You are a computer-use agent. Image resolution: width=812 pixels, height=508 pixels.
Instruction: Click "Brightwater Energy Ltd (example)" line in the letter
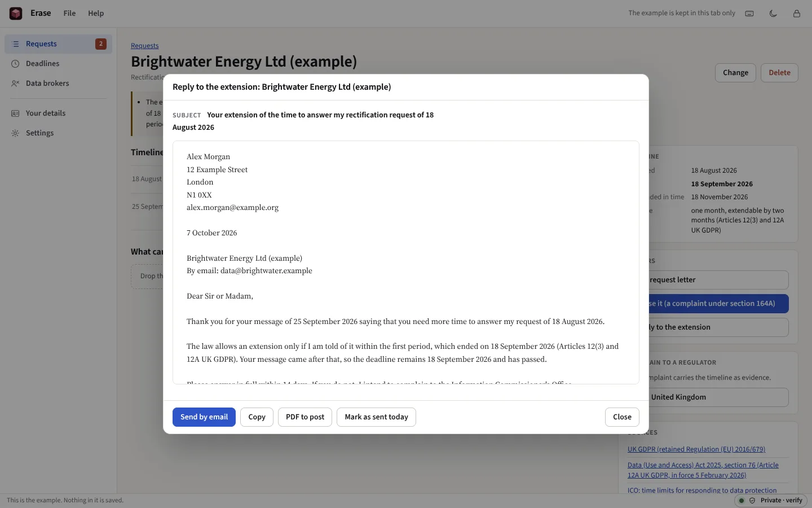coord(244,259)
